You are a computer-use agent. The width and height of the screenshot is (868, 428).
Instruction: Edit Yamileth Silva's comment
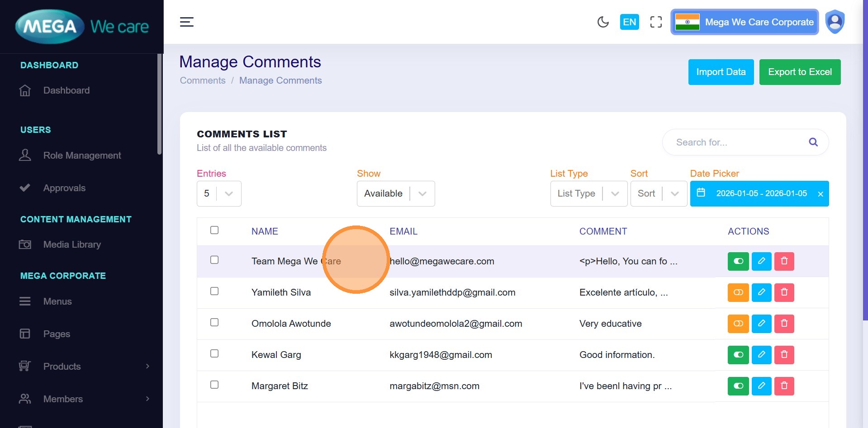point(761,292)
